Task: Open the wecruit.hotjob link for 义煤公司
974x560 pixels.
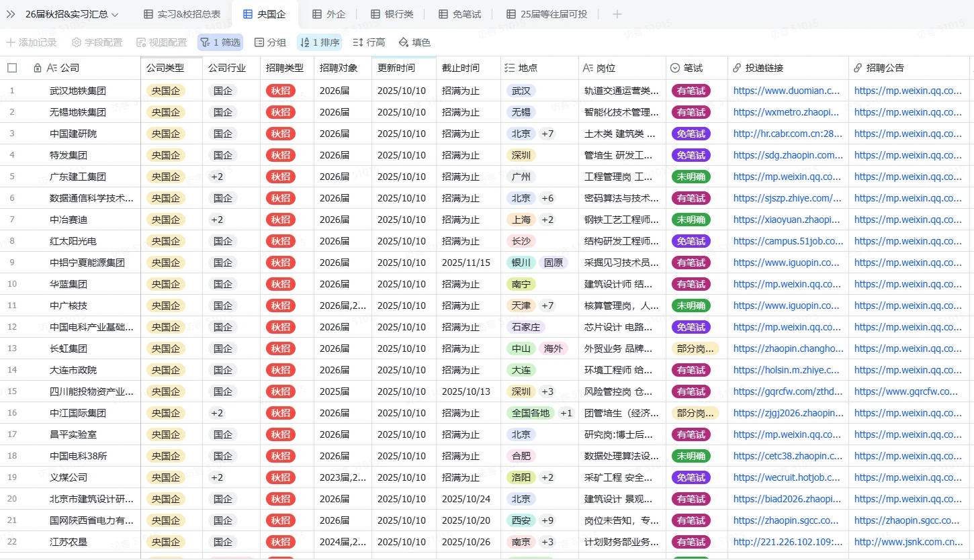Action: [787, 477]
